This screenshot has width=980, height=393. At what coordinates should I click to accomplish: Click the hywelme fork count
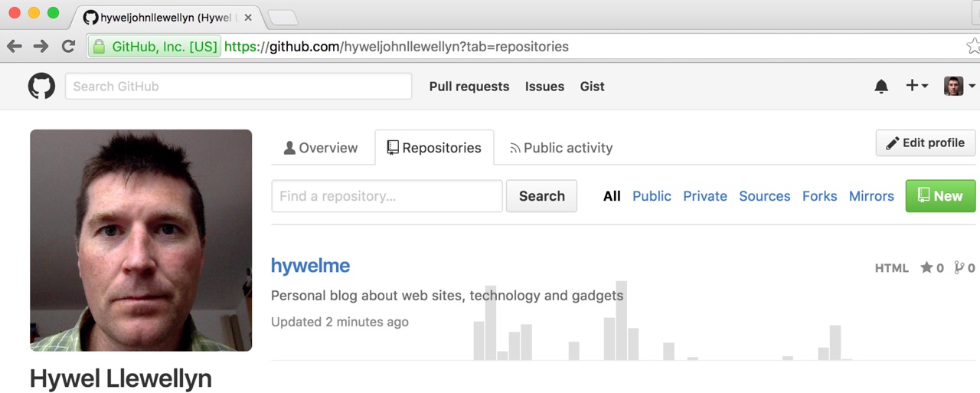(x=965, y=267)
